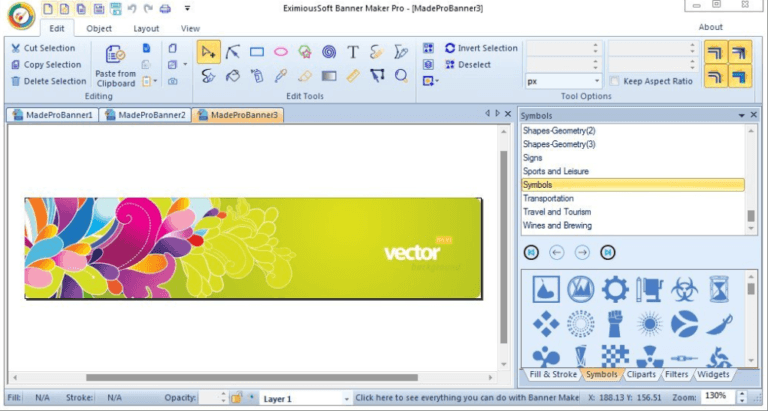Increase the zoom percentage stepper
The width and height of the screenshot is (768, 411).
tap(743, 393)
